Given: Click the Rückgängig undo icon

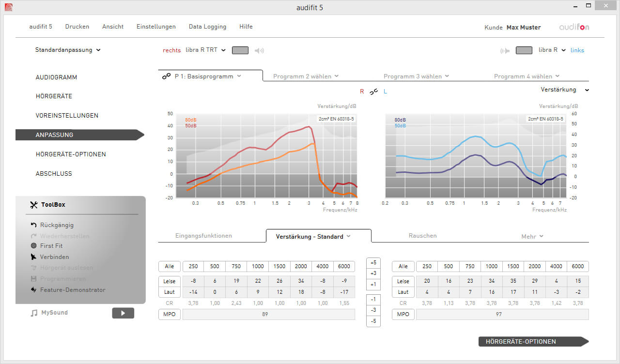Looking at the screenshot, I should [x=34, y=225].
